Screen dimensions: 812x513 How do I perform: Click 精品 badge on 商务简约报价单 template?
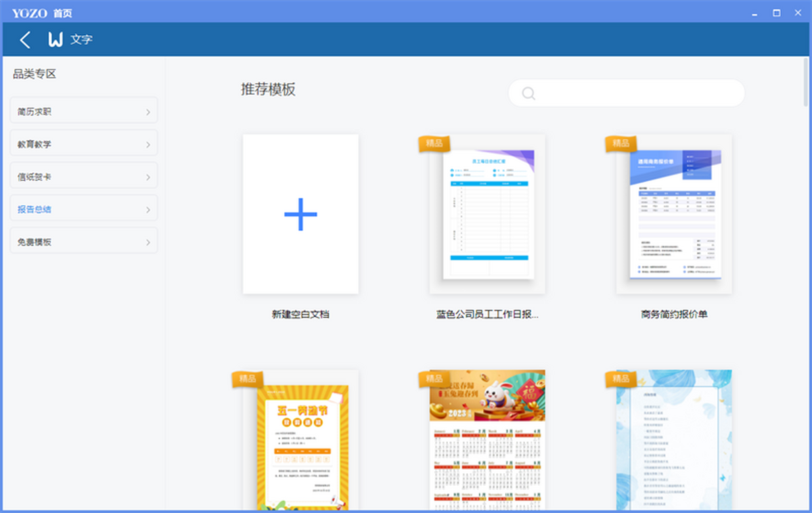coord(621,143)
